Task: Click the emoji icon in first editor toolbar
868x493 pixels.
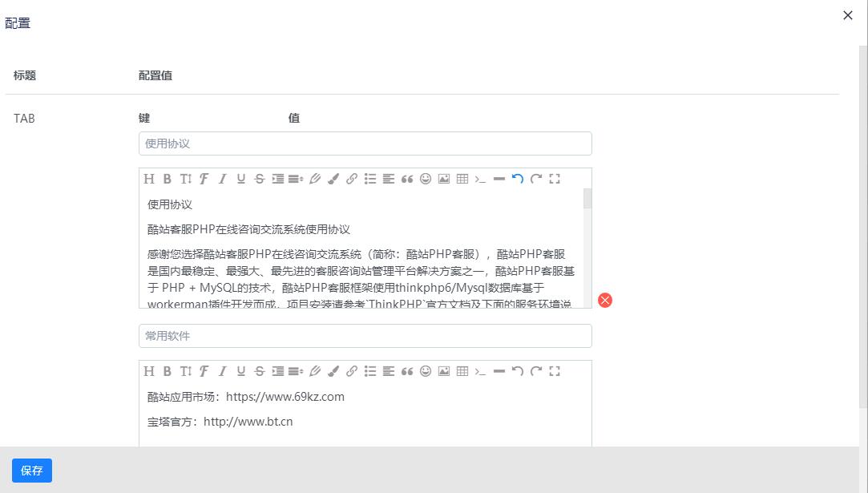Action: [x=426, y=179]
